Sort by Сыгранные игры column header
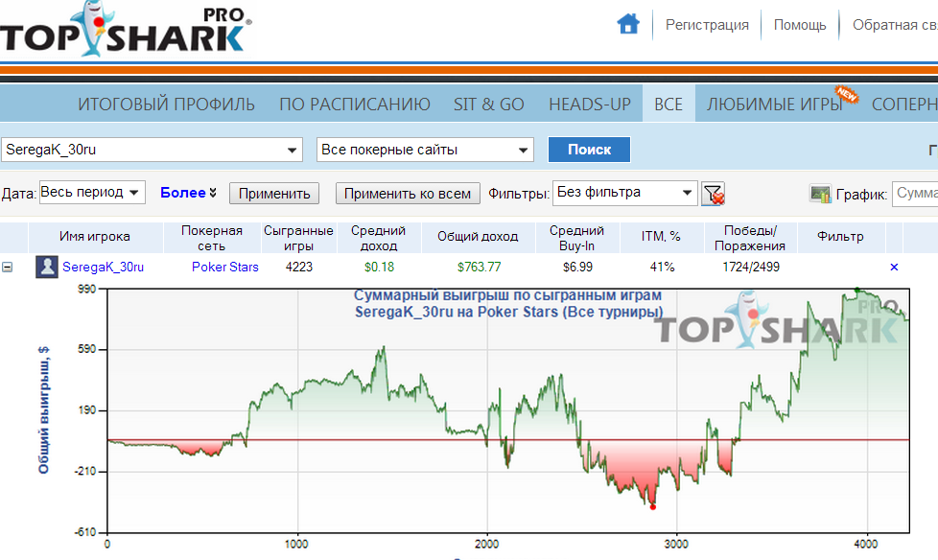This screenshot has width=938, height=560. pos(298,238)
